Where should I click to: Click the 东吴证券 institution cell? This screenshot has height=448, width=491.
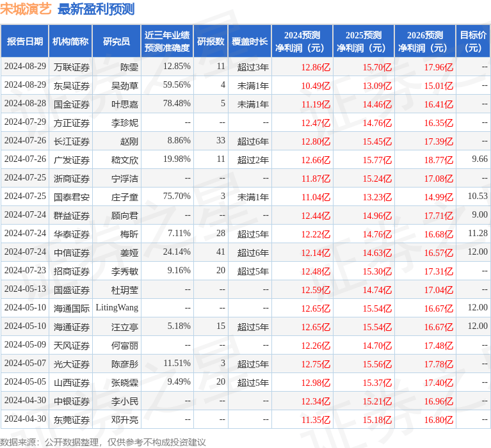point(72,86)
